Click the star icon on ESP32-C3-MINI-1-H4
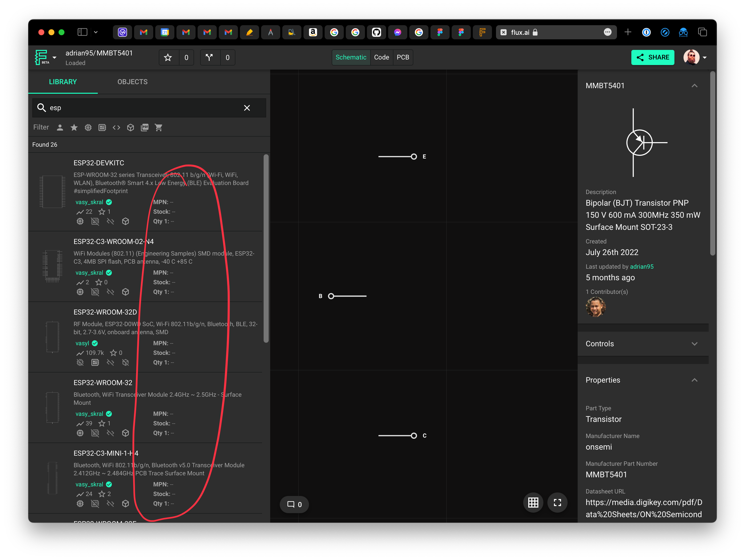The height and width of the screenshot is (560, 745). 102,494
